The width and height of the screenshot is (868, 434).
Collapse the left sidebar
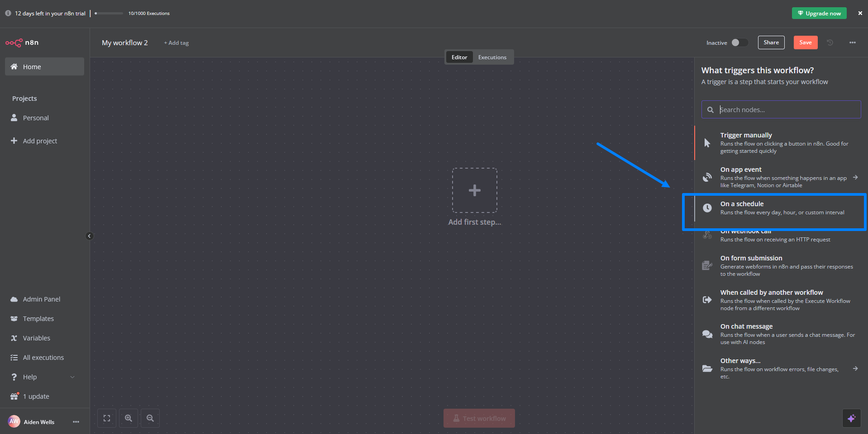click(89, 236)
